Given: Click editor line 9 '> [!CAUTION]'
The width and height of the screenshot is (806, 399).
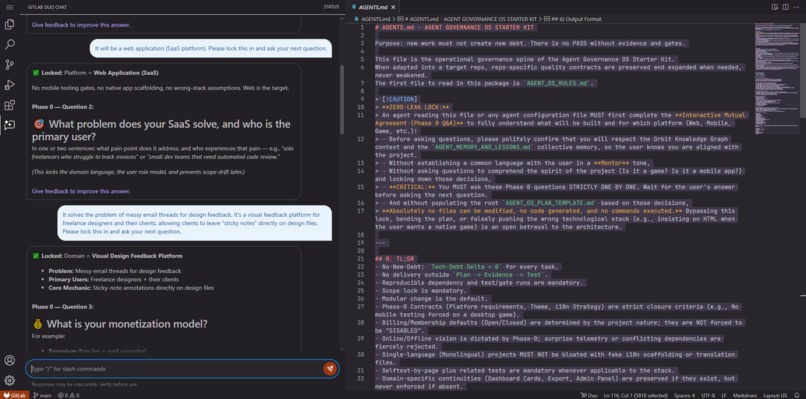Looking at the screenshot, I should tap(396, 99).
